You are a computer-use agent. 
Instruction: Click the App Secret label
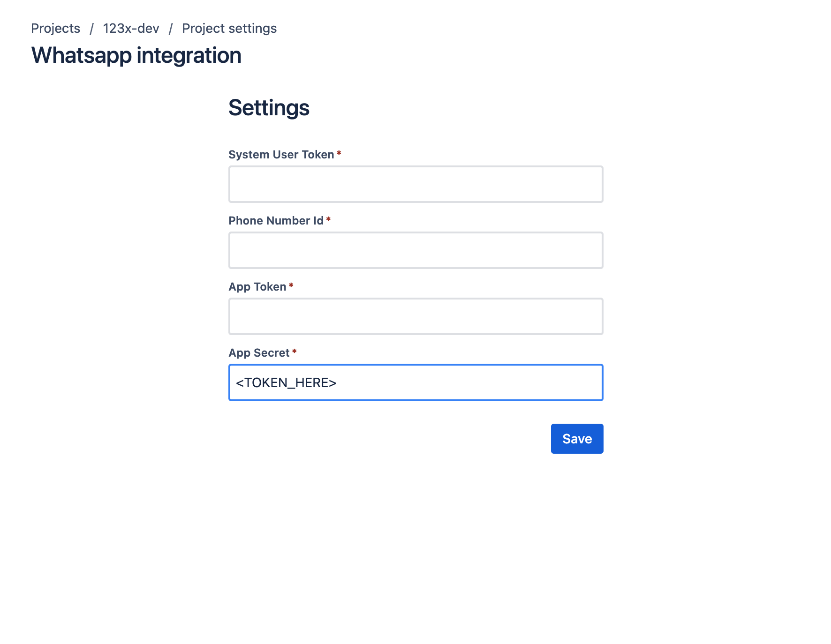coord(258,352)
